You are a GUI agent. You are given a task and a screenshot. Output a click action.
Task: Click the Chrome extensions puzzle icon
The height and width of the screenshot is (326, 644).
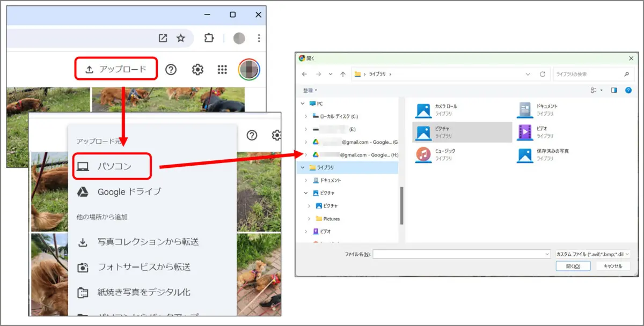[x=209, y=38]
